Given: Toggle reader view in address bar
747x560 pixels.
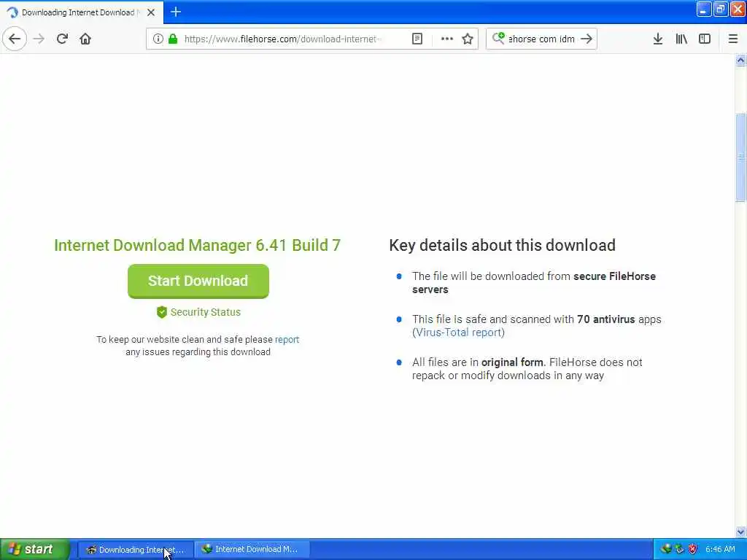Looking at the screenshot, I should coord(417,39).
